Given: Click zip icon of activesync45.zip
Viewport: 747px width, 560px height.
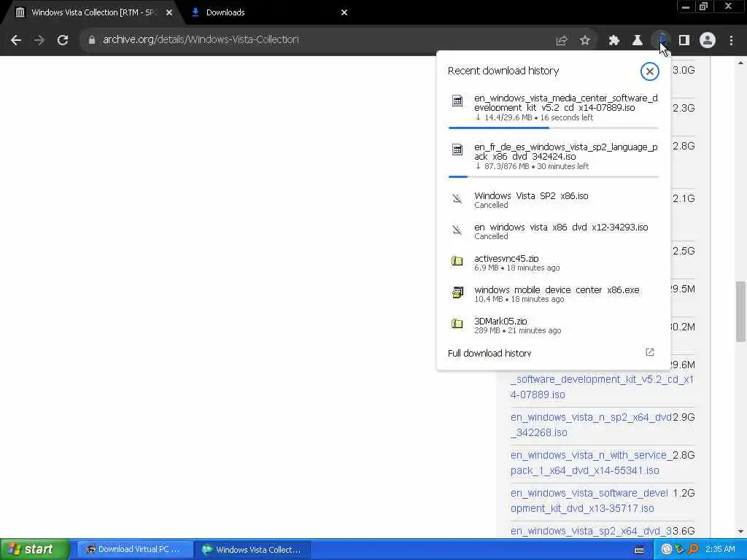Looking at the screenshot, I should coord(457,260).
